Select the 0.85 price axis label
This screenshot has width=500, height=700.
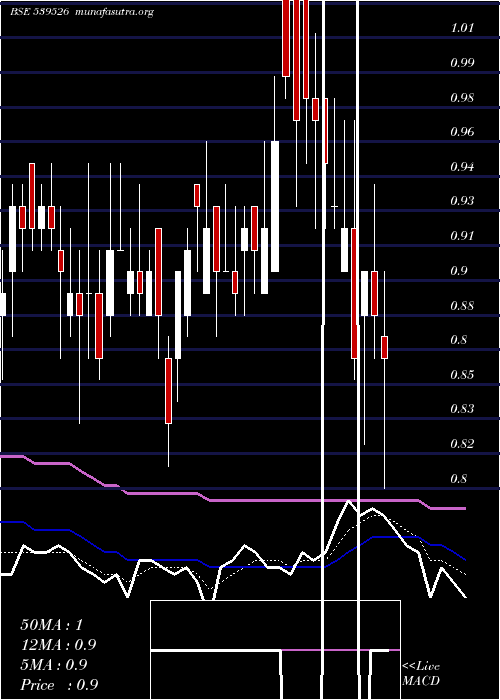point(462,375)
